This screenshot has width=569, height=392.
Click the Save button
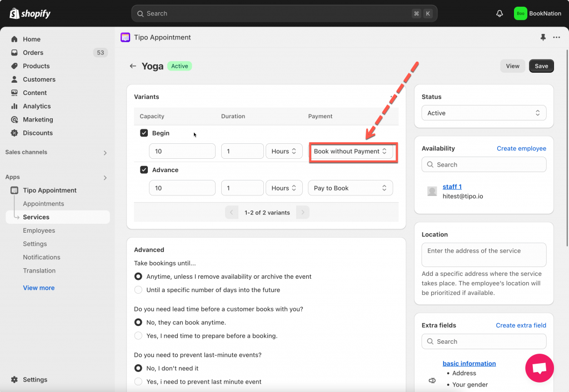click(541, 66)
